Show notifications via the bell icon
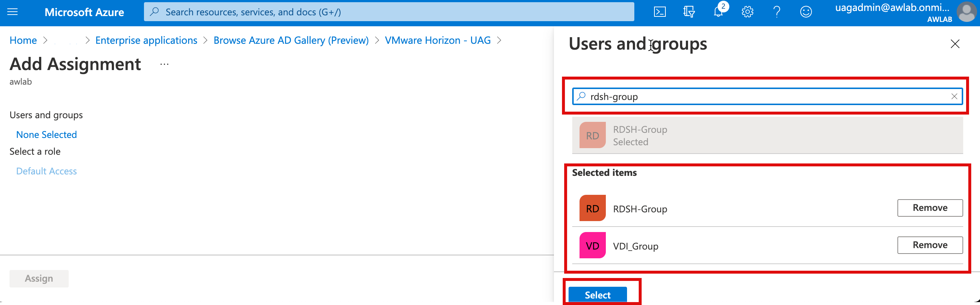Image resolution: width=980 pixels, height=305 pixels. pos(718,12)
